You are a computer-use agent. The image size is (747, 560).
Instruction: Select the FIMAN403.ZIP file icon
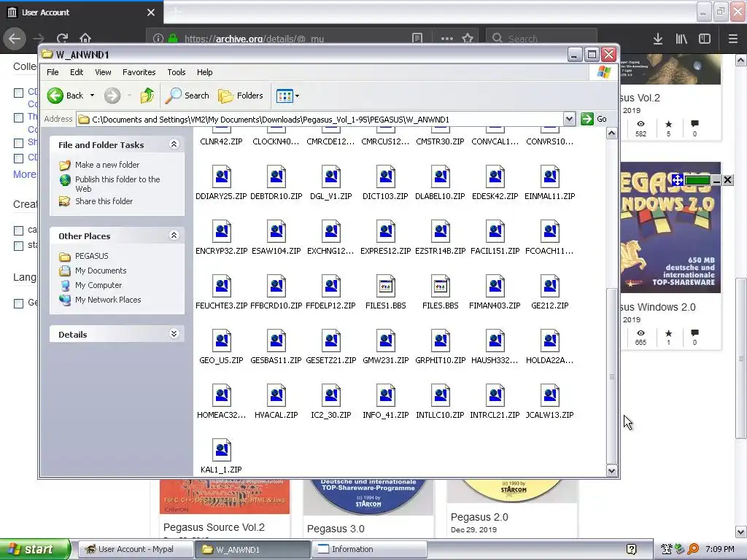pos(495,286)
